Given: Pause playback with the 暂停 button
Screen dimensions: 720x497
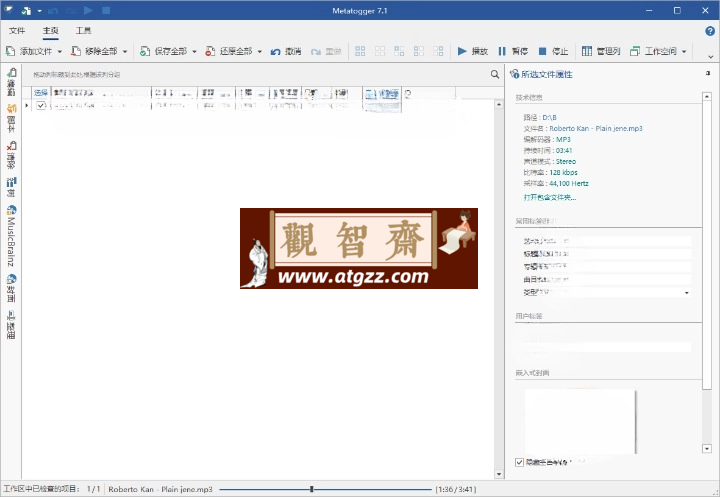Looking at the screenshot, I should point(513,51).
